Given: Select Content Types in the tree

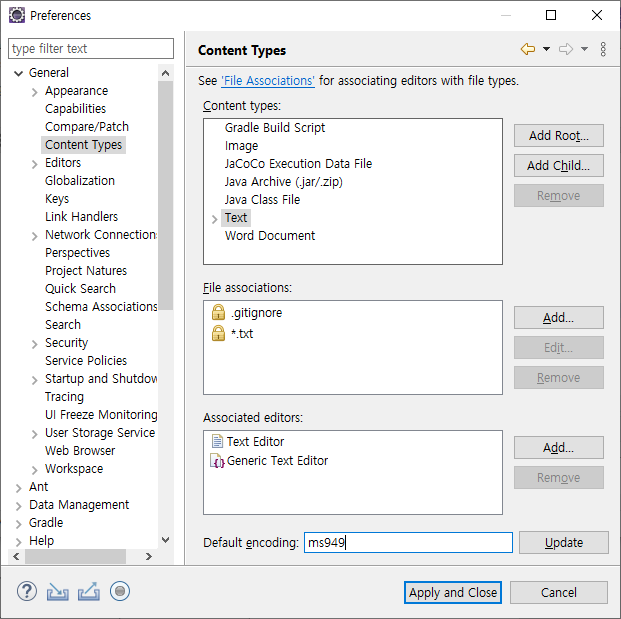Looking at the screenshot, I should pyautogui.click(x=83, y=145).
